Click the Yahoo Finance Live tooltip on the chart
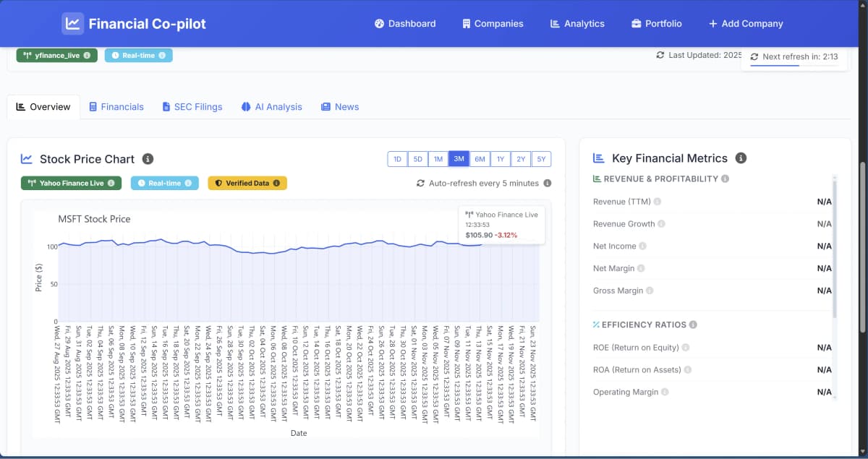This screenshot has height=459, width=868. pyautogui.click(x=501, y=224)
